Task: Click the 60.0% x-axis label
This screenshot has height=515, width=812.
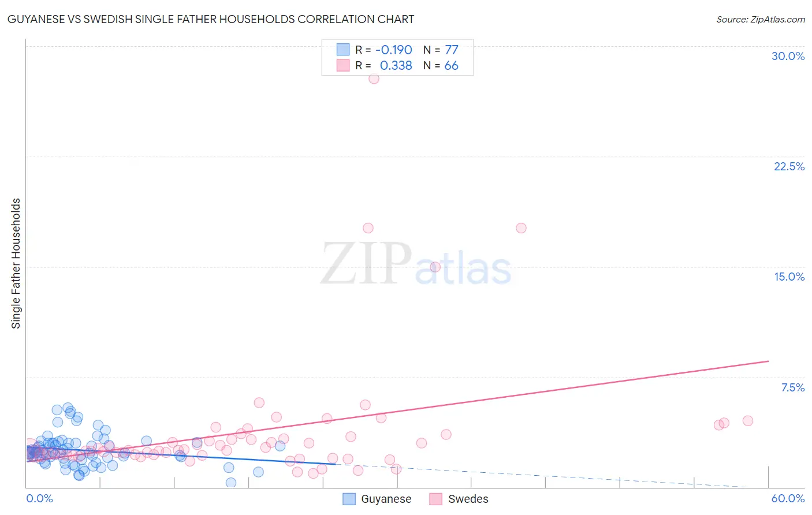Action: pyautogui.click(x=788, y=498)
